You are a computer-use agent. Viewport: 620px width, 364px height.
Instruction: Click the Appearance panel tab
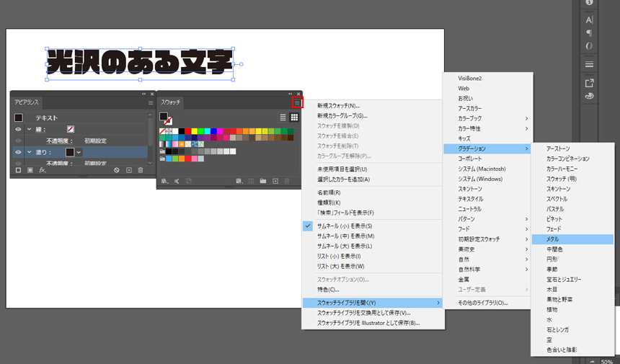point(27,102)
